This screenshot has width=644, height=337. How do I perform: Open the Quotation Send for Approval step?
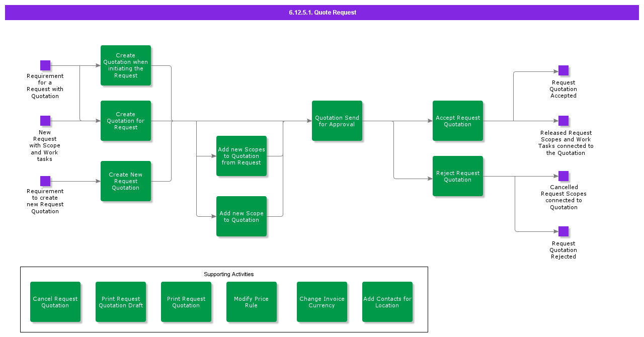click(x=337, y=121)
